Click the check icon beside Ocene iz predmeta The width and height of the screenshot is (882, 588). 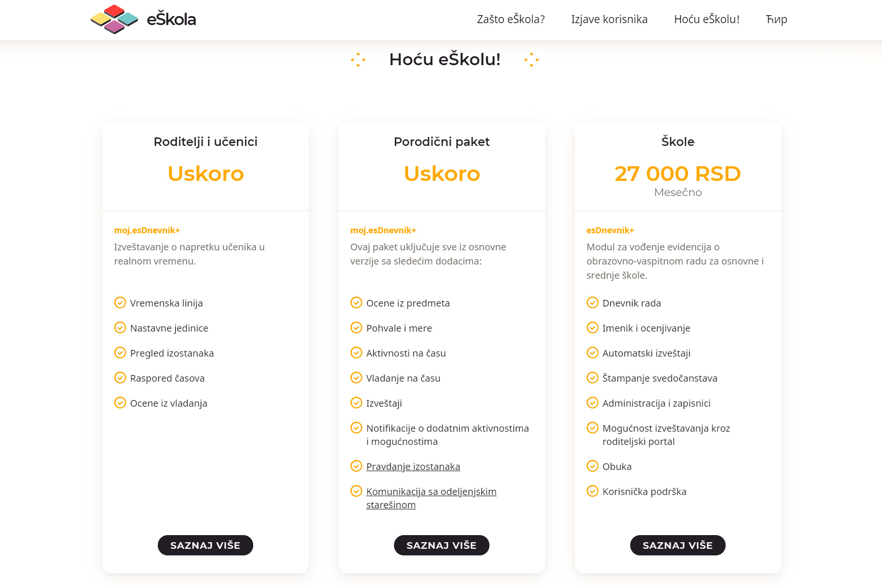[x=356, y=303]
